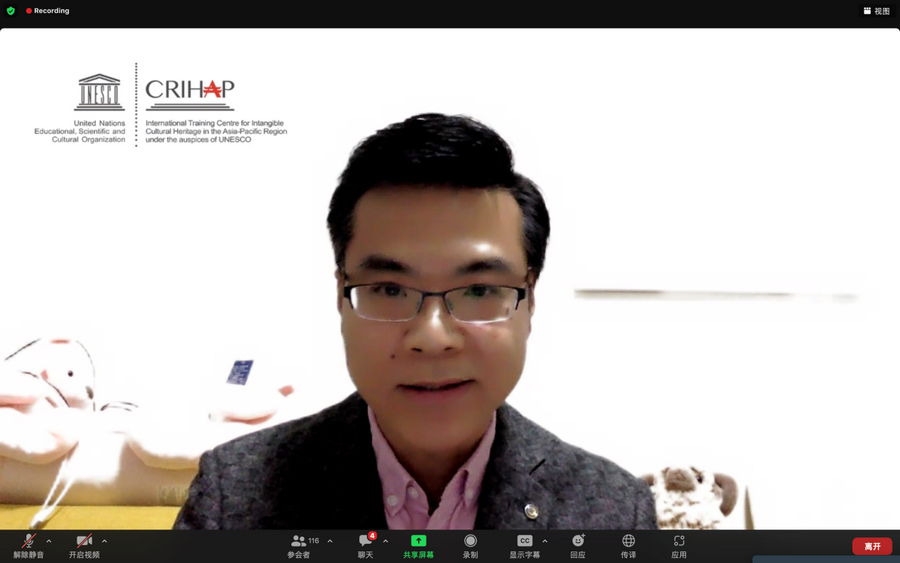The width and height of the screenshot is (900, 563).
Task: Open apps panel 应用
Action: (679, 546)
